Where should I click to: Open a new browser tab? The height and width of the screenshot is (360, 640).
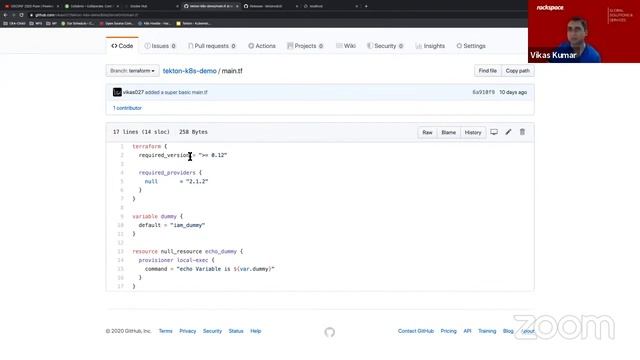coord(366,6)
